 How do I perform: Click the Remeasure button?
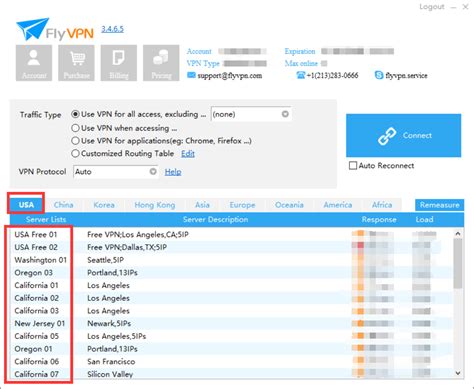[x=439, y=205]
